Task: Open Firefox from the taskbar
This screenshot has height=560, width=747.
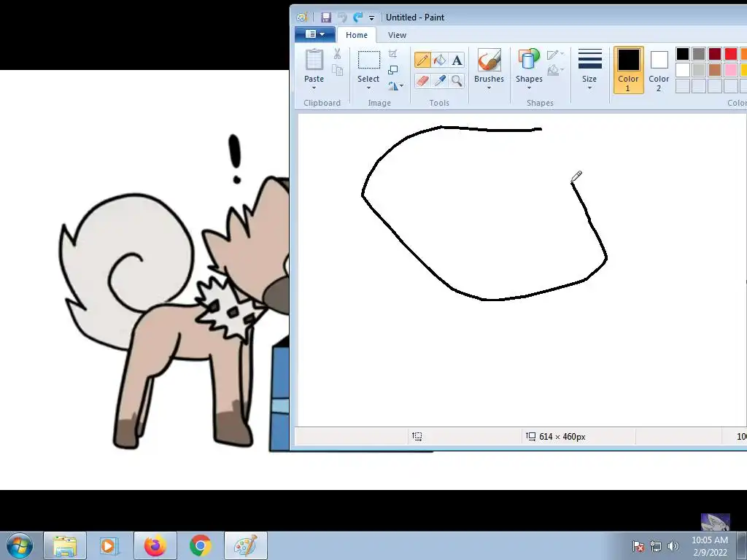Action: [x=155, y=545]
